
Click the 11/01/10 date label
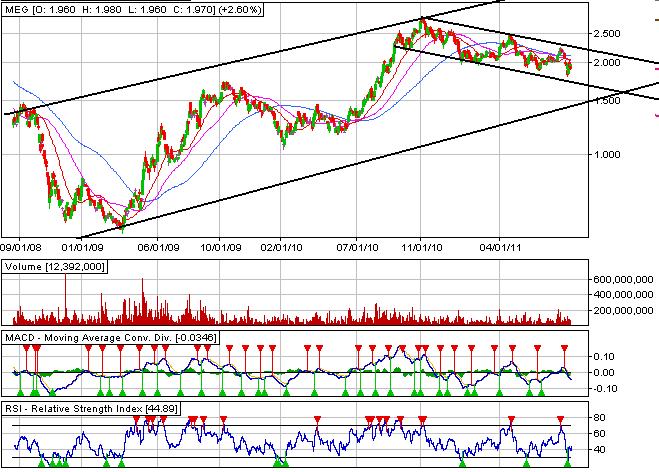[x=422, y=247]
